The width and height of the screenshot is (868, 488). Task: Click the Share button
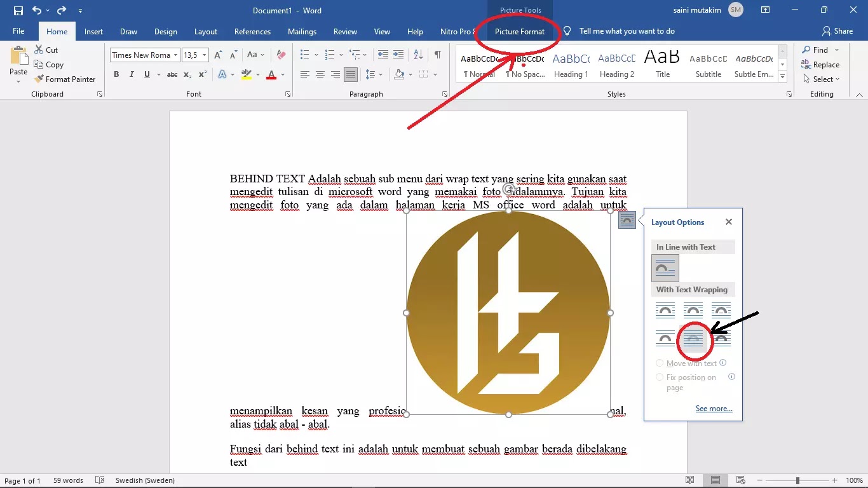coord(837,31)
